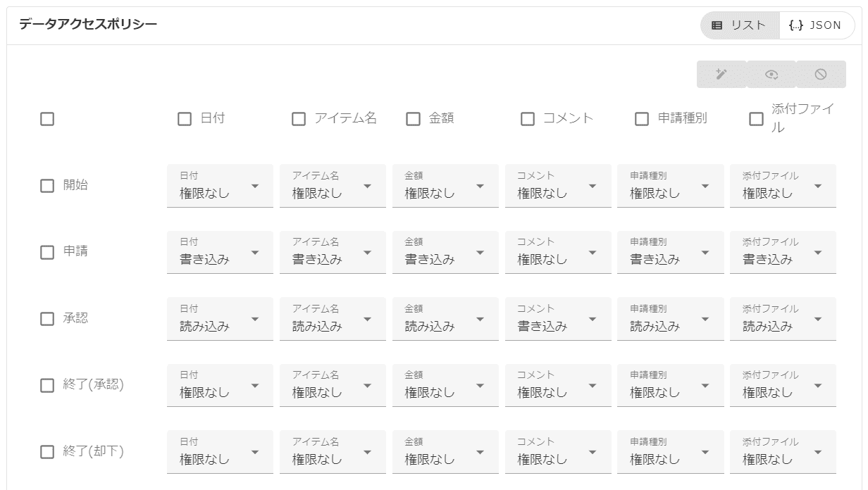Open アイテム名 dropdown in 終了(却下) row

(x=333, y=452)
